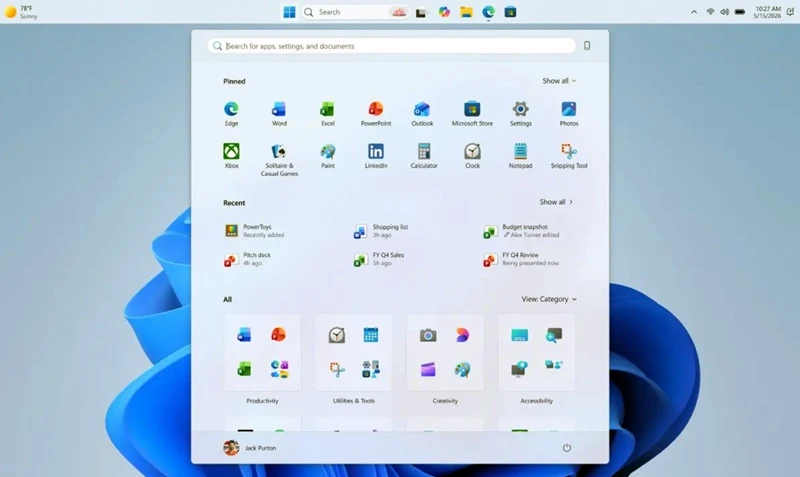Image resolution: width=800 pixels, height=477 pixels.
Task: Launch Word from pinned apps
Action: point(279,113)
